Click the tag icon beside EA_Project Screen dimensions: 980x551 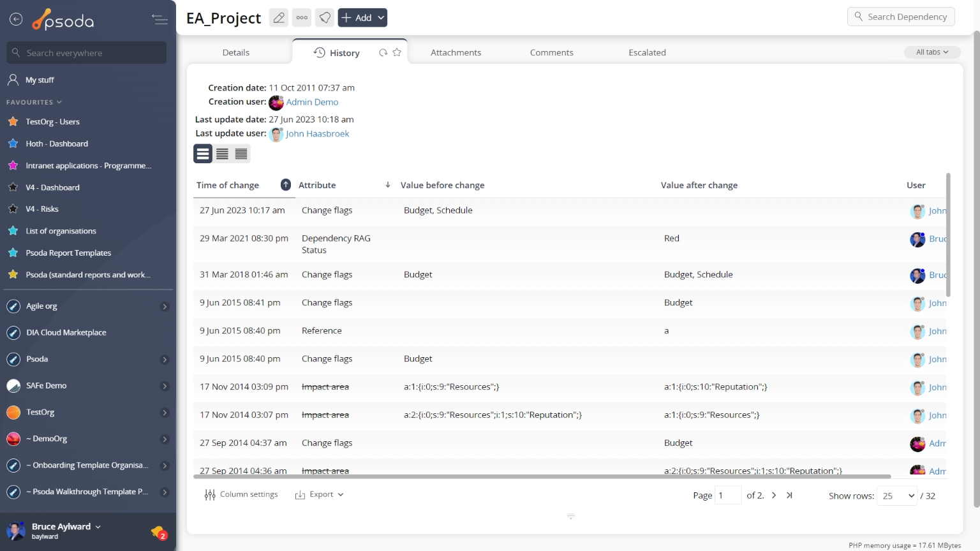[325, 18]
